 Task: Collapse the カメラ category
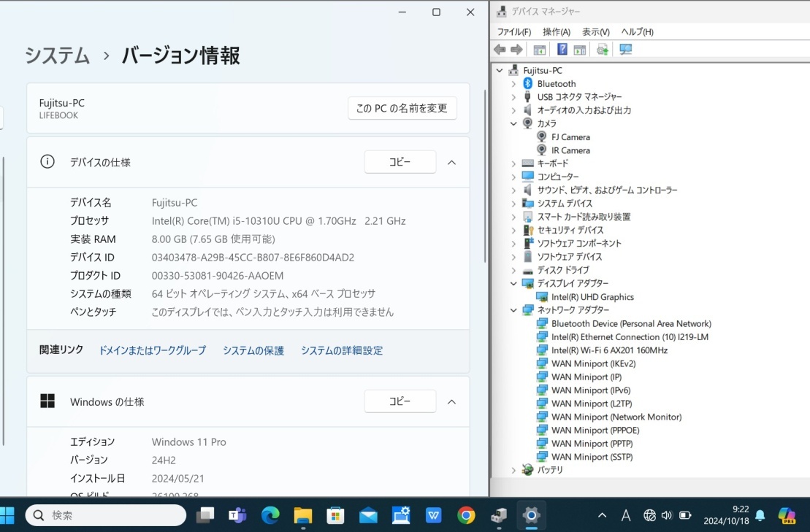[x=513, y=124]
